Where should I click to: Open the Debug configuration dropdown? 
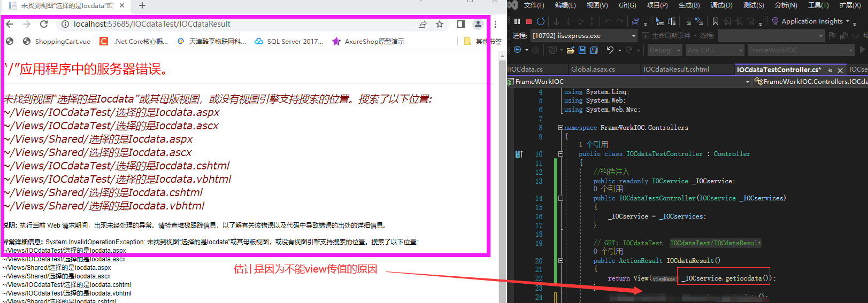click(x=665, y=50)
